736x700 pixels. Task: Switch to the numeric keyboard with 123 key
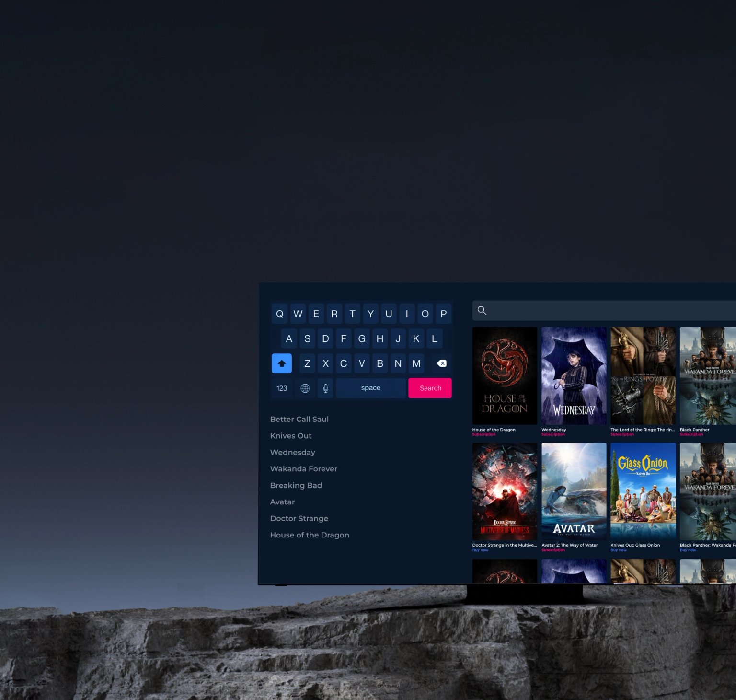pos(282,388)
